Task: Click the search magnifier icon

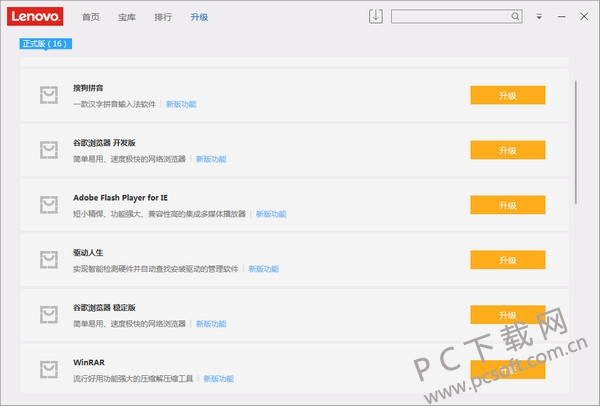Action: (x=515, y=16)
